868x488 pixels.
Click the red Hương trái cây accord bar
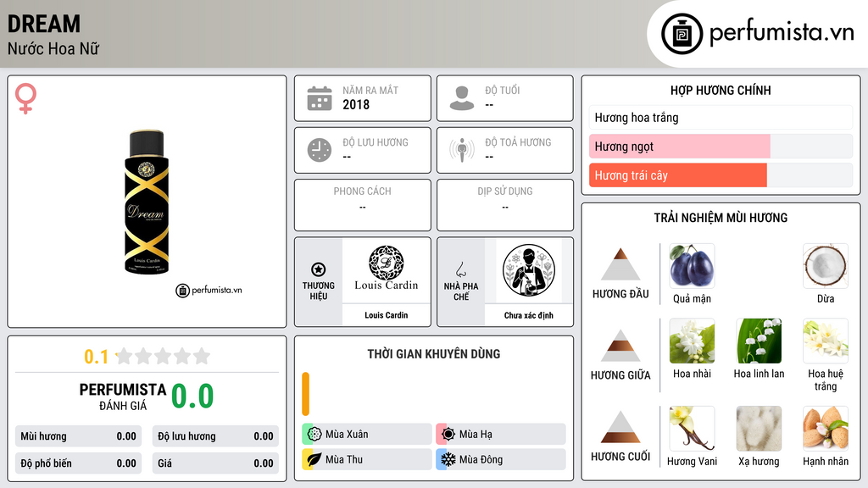point(677,175)
